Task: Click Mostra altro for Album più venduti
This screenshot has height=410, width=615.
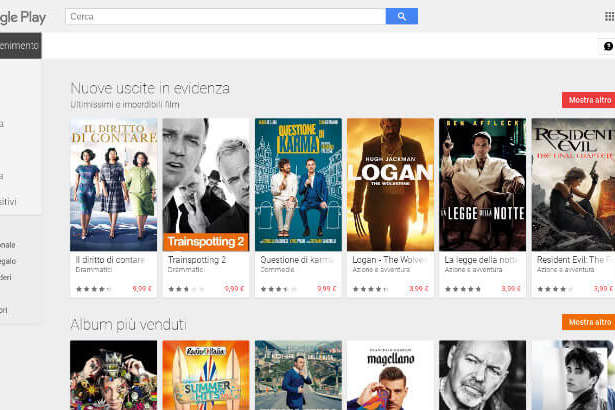Action: tap(588, 322)
